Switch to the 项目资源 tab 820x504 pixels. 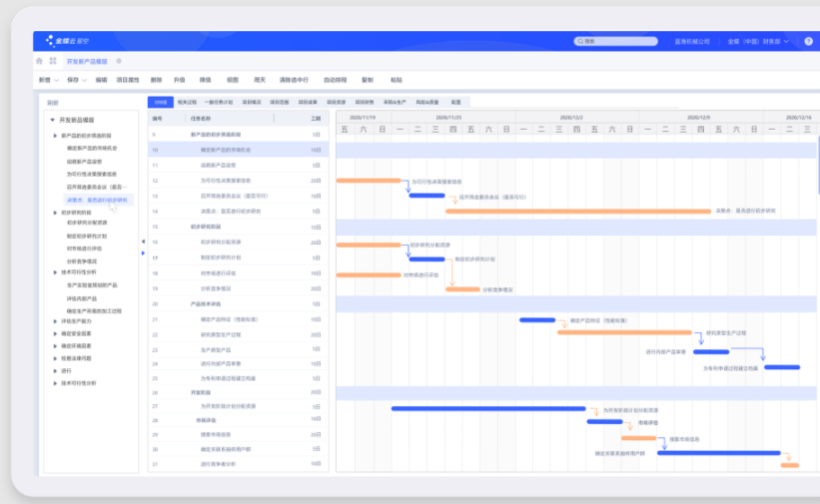click(336, 102)
